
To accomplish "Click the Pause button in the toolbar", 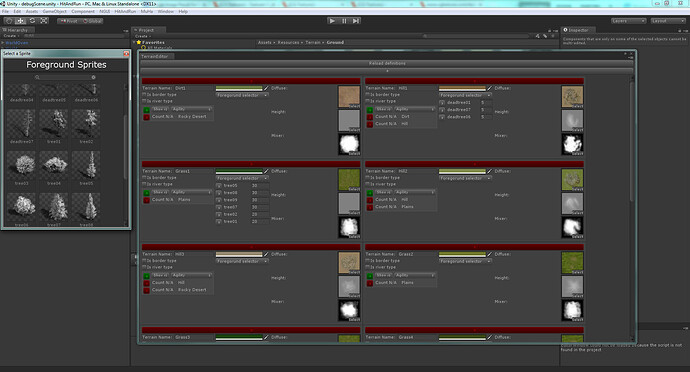I will pos(344,21).
